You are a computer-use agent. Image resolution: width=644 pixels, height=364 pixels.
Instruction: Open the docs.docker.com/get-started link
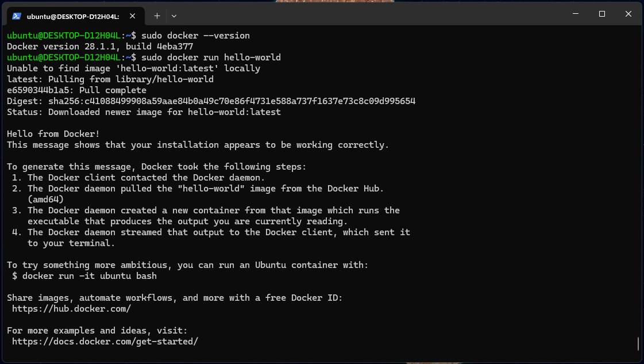click(x=105, y=342)
